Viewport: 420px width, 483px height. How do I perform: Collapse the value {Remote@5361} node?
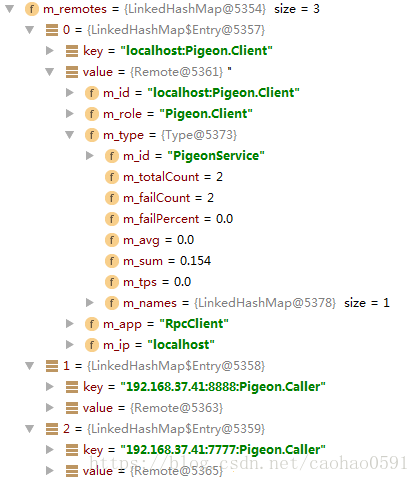click(x=50, y=72)
